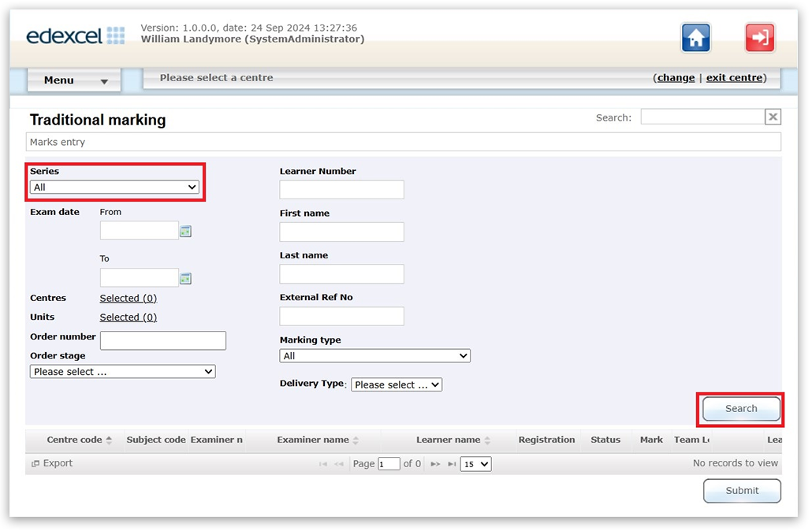
Task: Go to the next results page
Action: [435, 465]
